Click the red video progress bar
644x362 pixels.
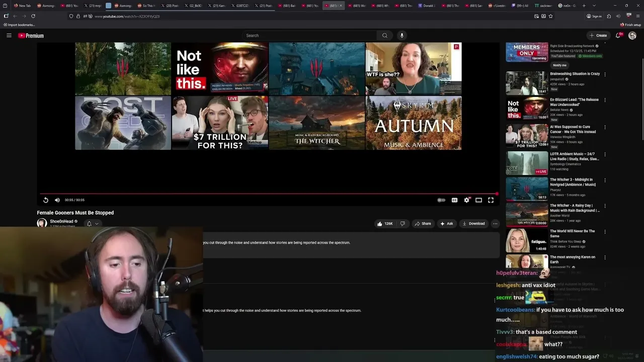click(269, 194)
